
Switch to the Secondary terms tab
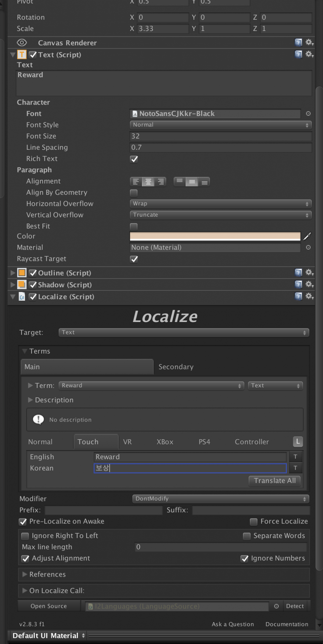[176, 367]
